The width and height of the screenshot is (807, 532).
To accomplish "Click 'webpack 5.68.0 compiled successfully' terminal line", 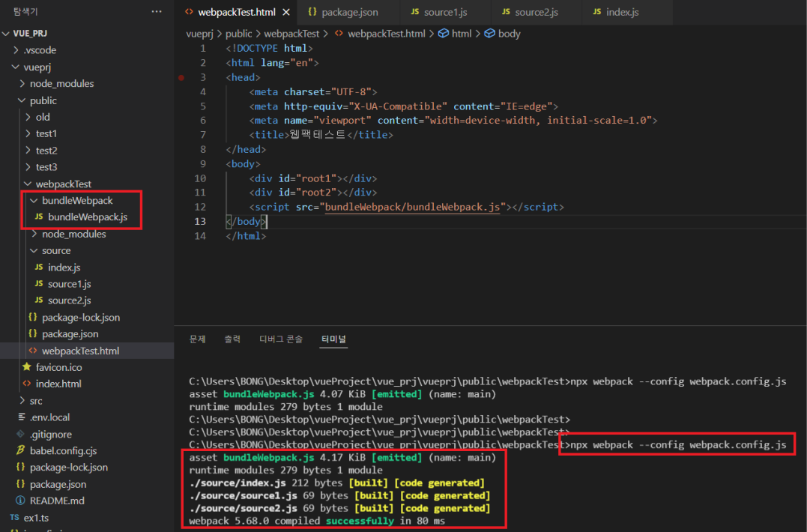I will tap(317, 521).
